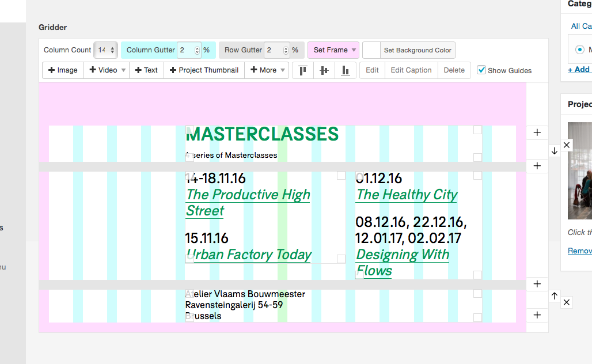Select the radio button in Categories panel
Image resolution: width=592 pixels, height=364 pixels.
(579, 50)
